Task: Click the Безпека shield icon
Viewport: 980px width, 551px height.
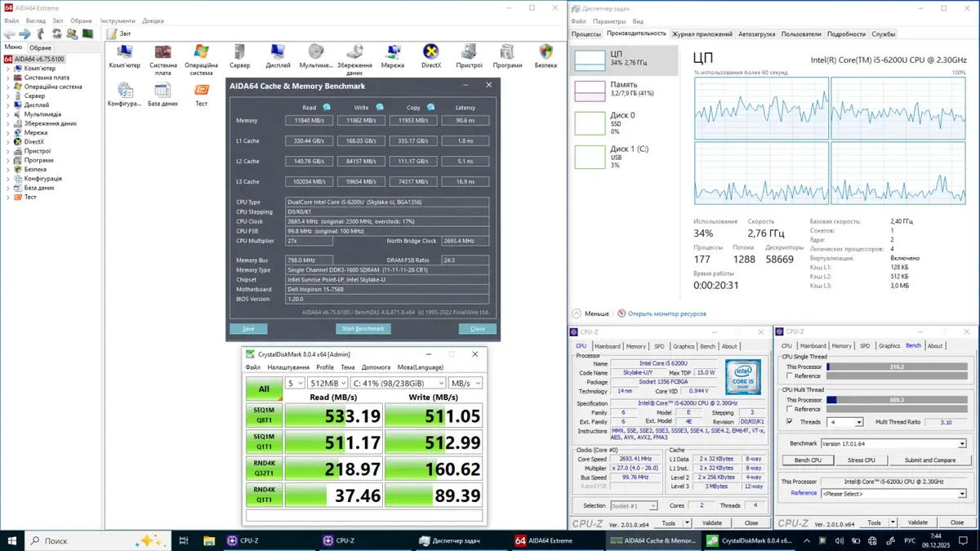Action: (x=546, y=55)
